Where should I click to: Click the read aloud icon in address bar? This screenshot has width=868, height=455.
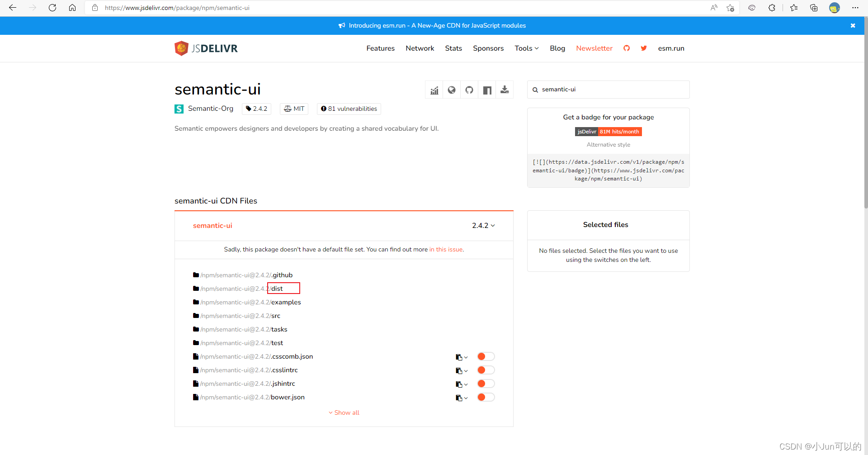(x=714, y=8)
